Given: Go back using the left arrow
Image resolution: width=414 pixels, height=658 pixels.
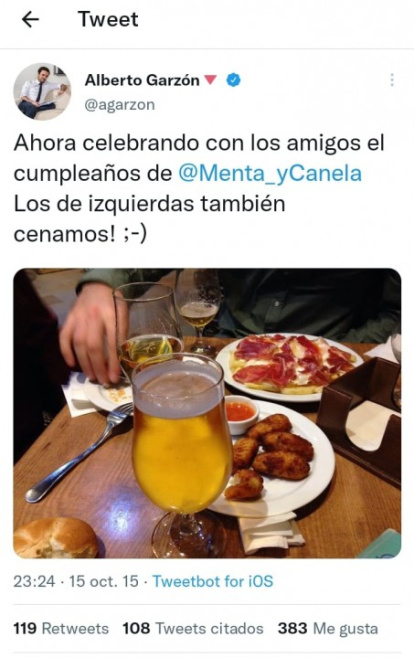Looking at the screenshot, I should point(30,19).
